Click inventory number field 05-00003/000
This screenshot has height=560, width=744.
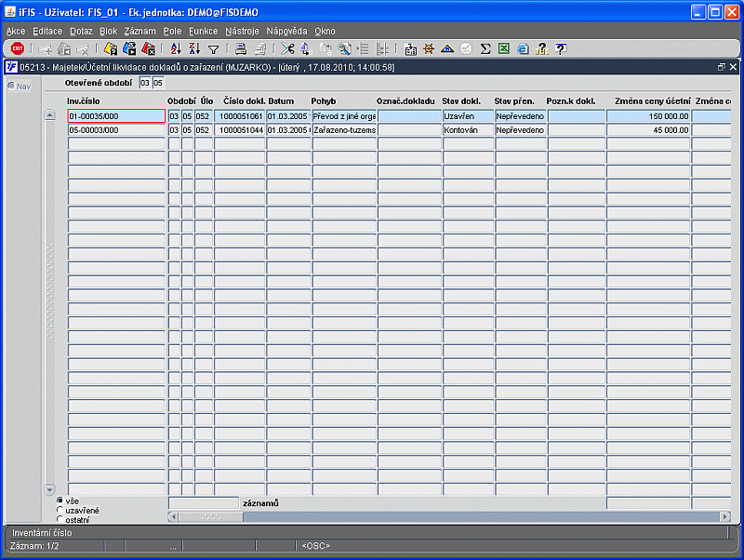click(x=116, y=130)
